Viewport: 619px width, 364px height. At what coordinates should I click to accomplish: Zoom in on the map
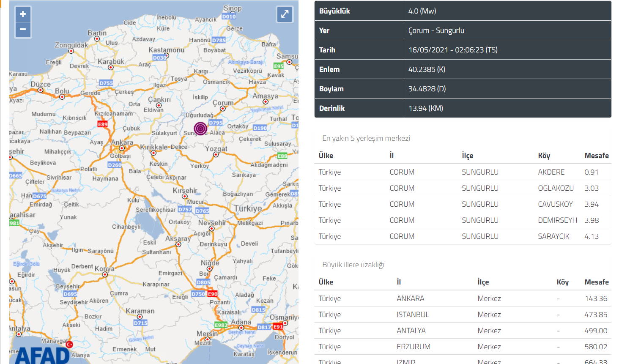23,14
